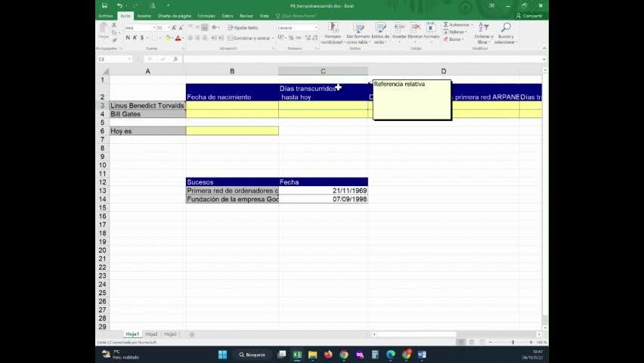The width and height of the screenshot is (644, 363).
Task: Click the Autosuma sigma icon
Action: click(x=446, y=25)
